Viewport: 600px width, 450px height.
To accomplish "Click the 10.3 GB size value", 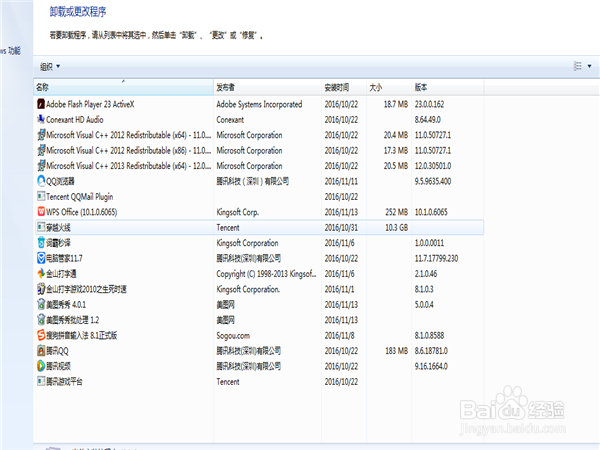I will click(x=396, y=227).
